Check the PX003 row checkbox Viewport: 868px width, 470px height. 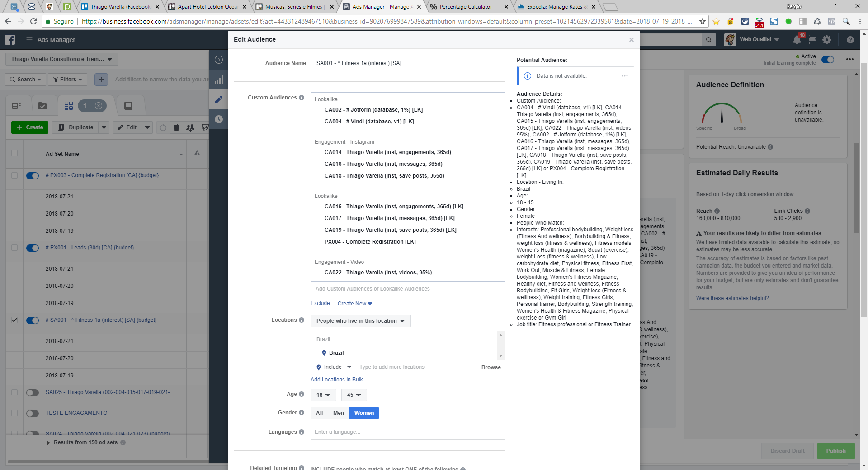coord(14,175)
